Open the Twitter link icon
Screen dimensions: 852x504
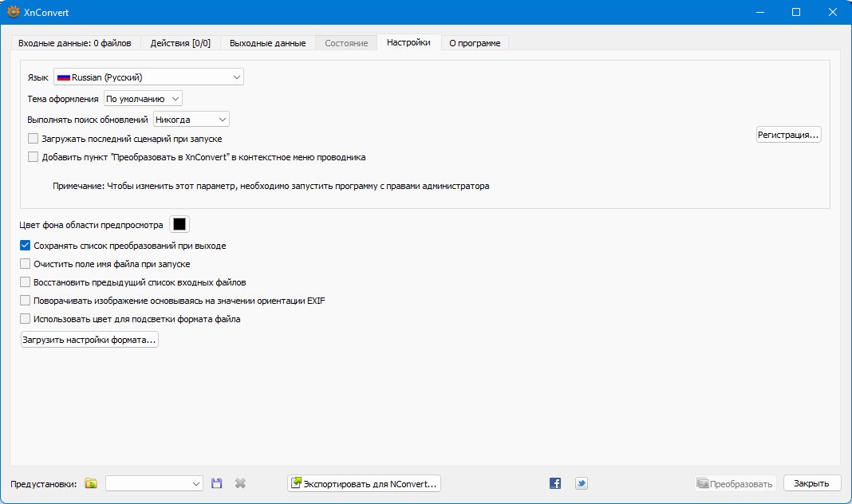[x=582, y=483]
